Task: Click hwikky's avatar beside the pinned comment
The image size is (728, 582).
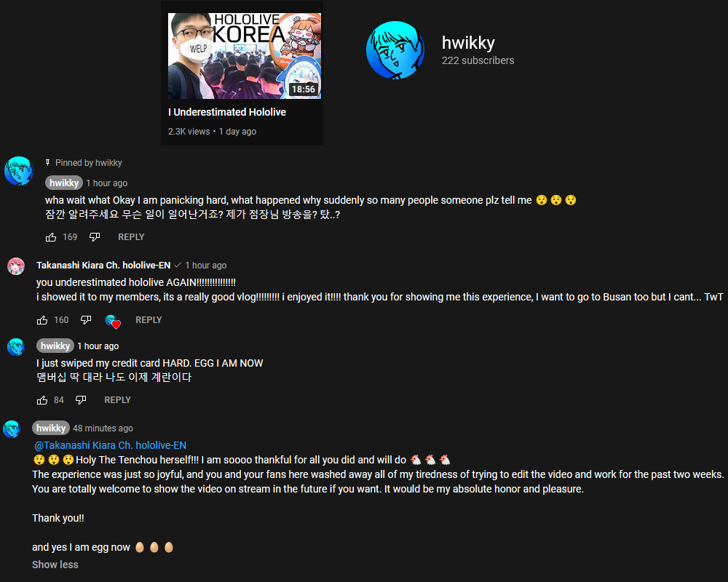Action: [19, 171]
